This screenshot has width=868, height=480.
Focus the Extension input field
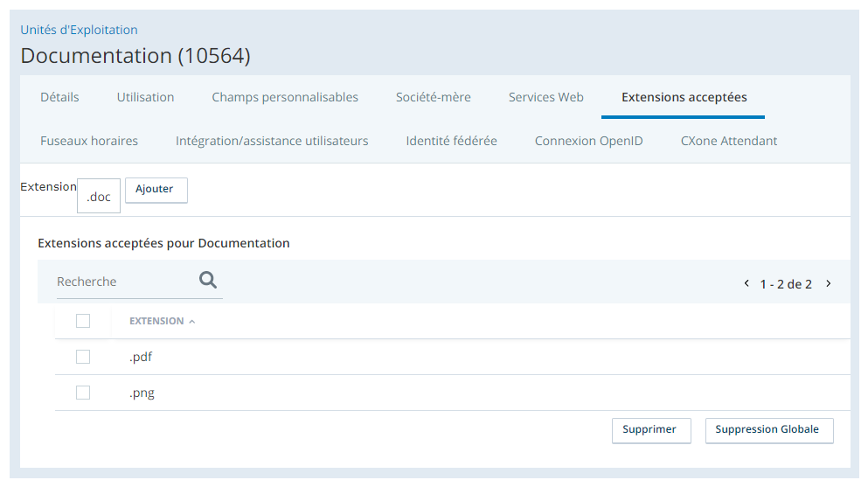coord(99,196)
